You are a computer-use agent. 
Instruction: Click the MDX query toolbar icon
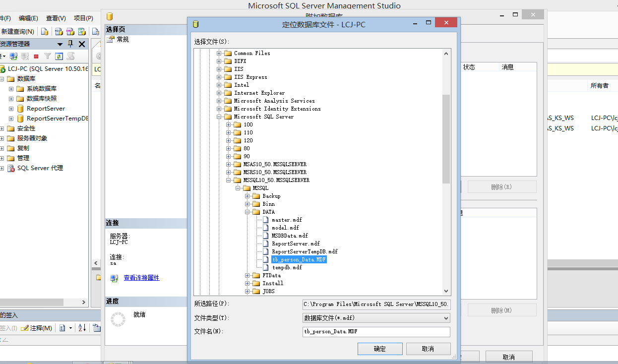[58, 31]
